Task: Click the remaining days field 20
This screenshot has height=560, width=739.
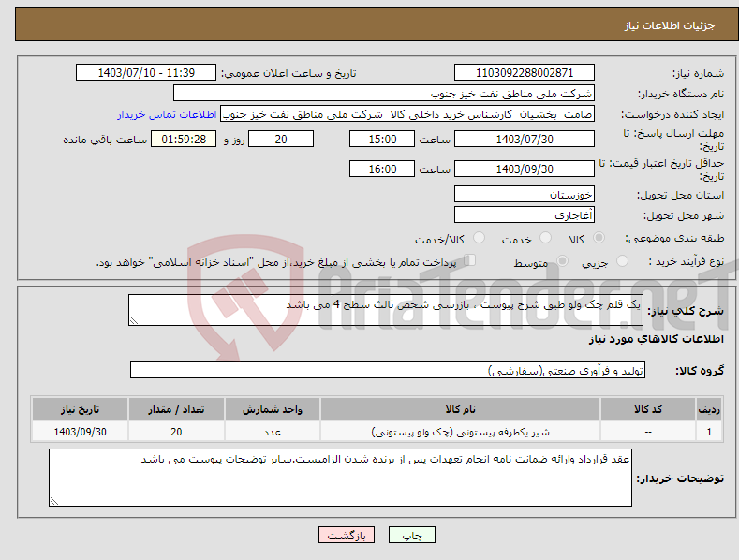Action: (281, 139)
